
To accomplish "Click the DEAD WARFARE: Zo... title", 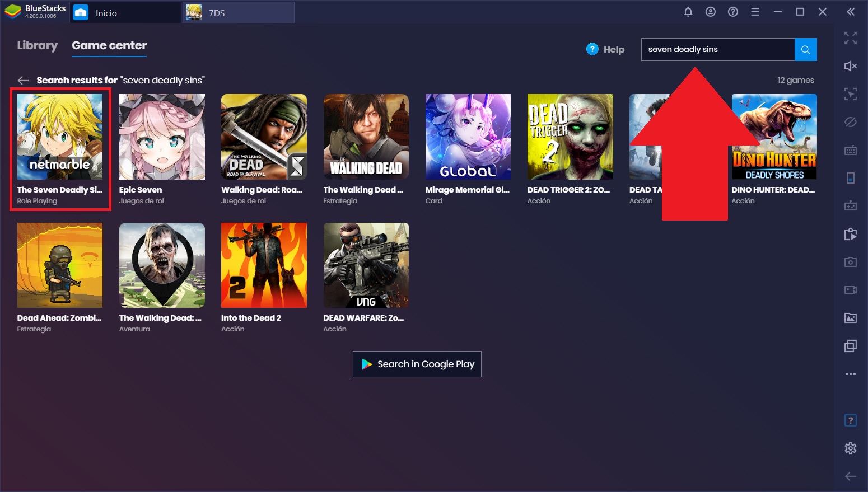I will [x=363, y=318].
